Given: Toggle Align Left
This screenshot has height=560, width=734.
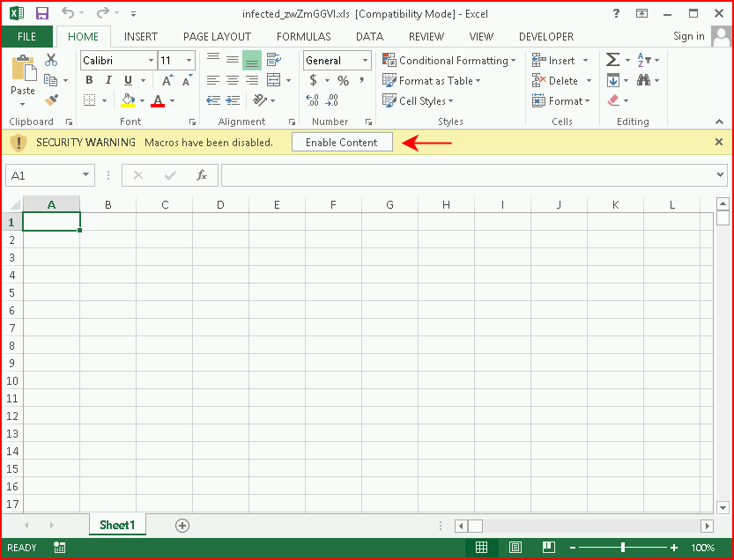Looking at the screenshot, I should coord(213,80).
